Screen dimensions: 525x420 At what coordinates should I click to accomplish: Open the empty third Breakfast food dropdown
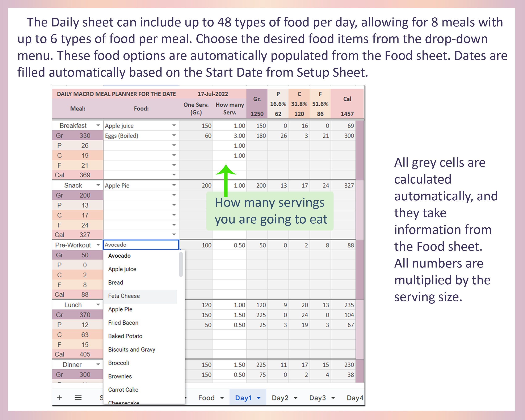[x=174, y=145]
